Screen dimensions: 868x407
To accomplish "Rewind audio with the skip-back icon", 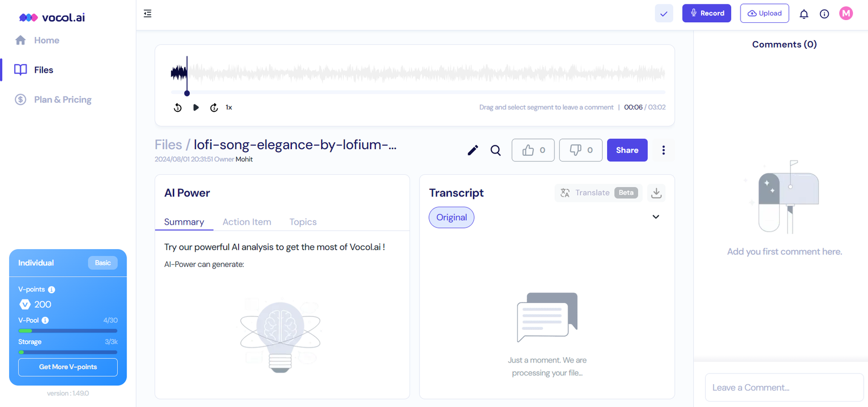I will 178,107.
